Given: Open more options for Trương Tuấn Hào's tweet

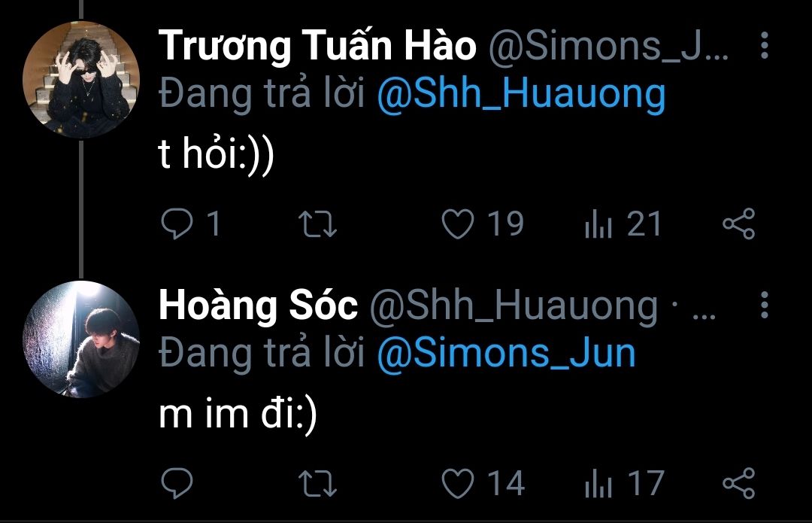Looking at the screenshot, I should tap(765, 45).
